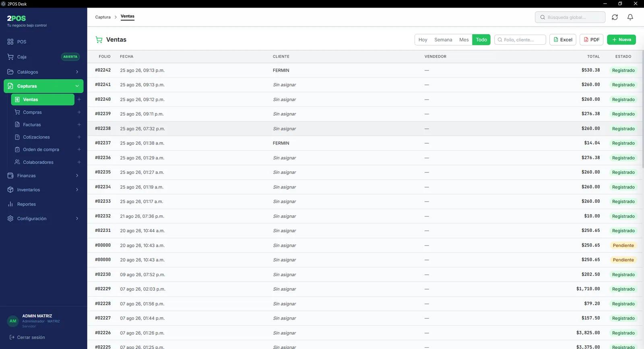
Task: Click Pendiente status at 20 ago 10:43 first row
Action: pos(623,246)
